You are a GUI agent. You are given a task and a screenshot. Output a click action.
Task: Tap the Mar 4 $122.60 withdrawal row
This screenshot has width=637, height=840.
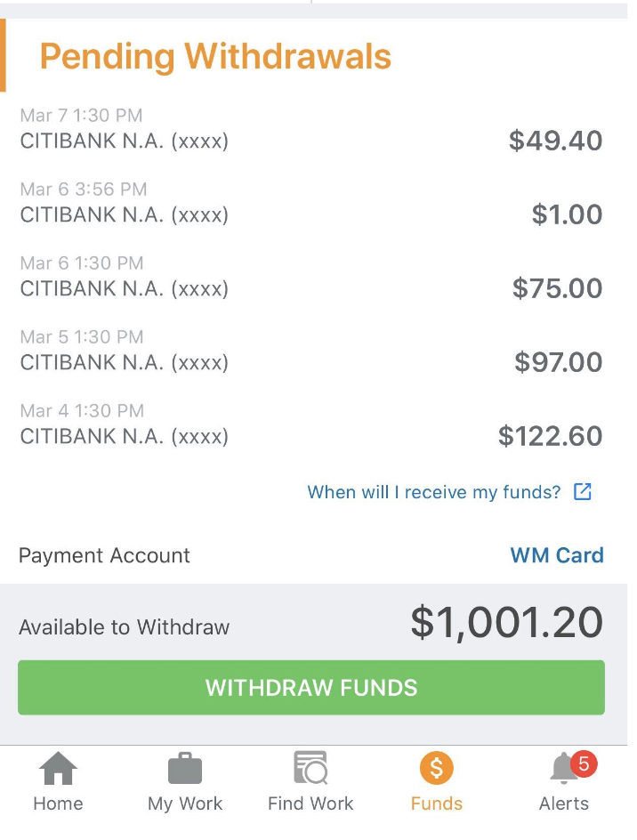point(310,425)
